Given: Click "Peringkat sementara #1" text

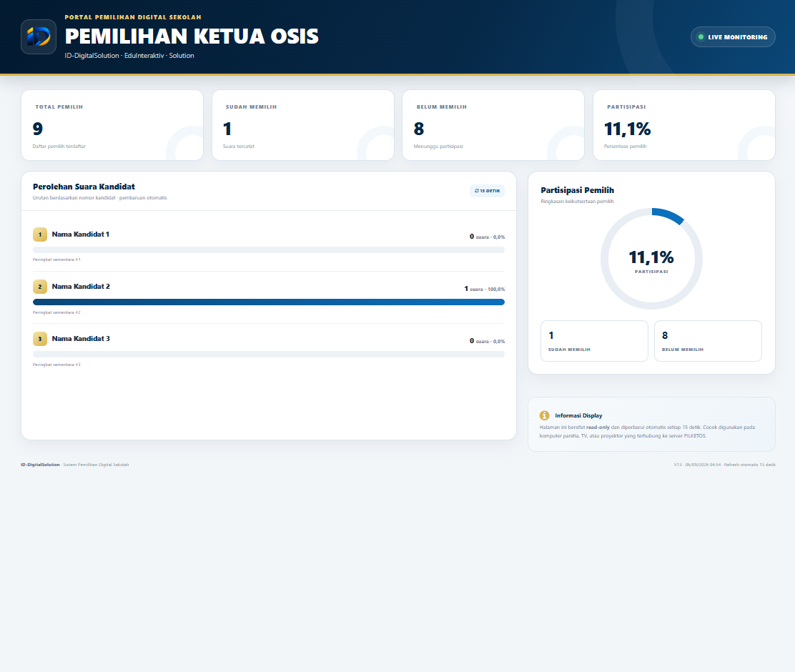Looking at the screenshot, I should click(x=56, y=260).
